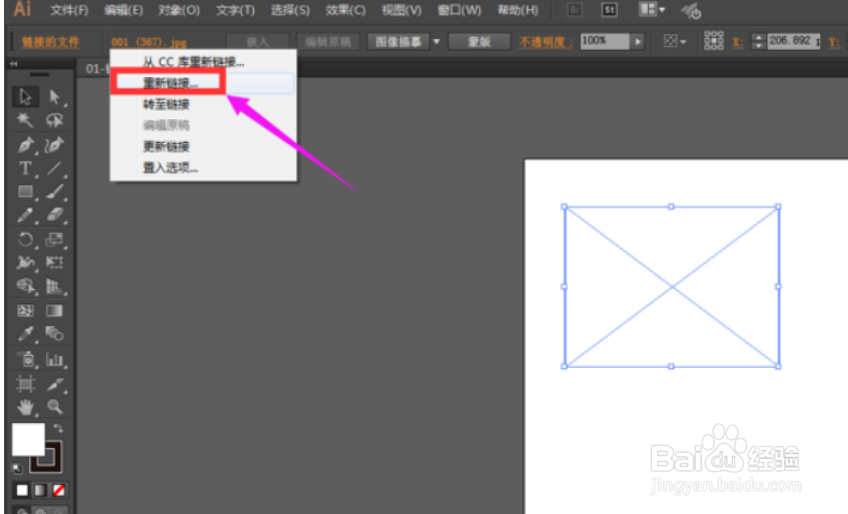Choose 重新链接... menu entry

203,83
